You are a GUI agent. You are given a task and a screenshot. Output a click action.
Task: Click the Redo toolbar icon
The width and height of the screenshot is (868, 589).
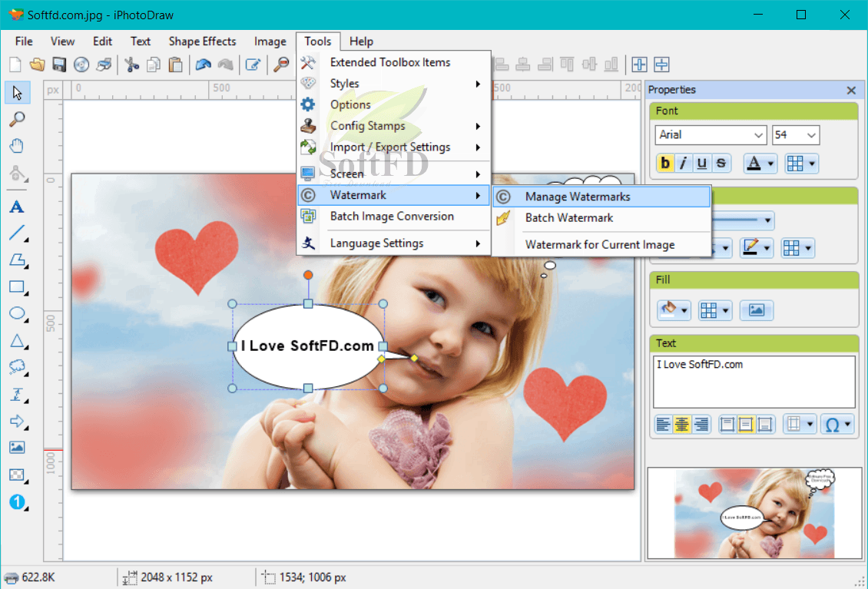click(x=225, y=65)
